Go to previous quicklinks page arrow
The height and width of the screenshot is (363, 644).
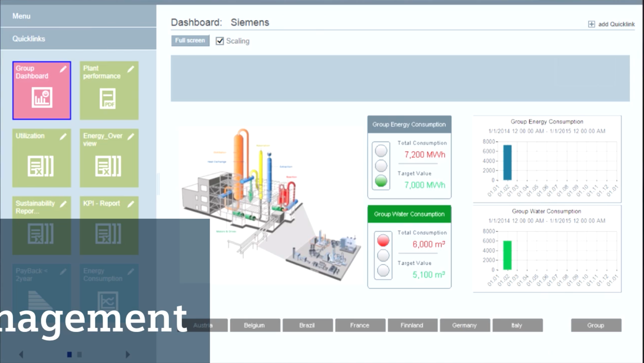tap(21, 354)
